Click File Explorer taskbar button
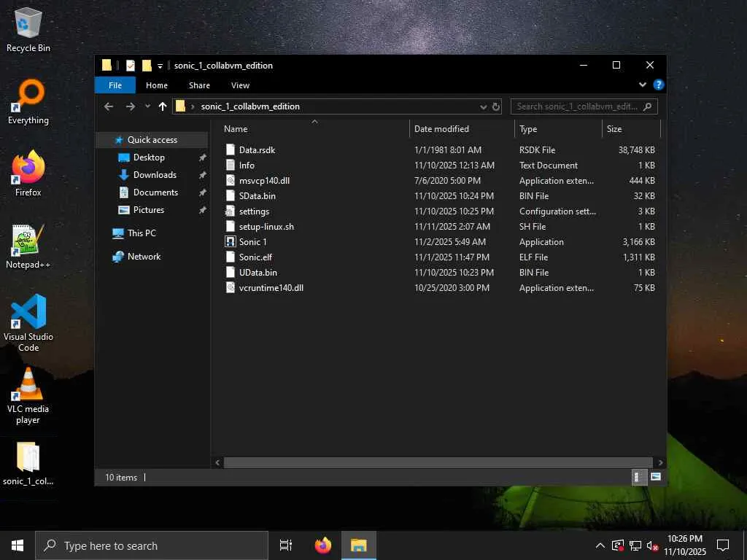747x560 pixels. click(x=359, y=545)
